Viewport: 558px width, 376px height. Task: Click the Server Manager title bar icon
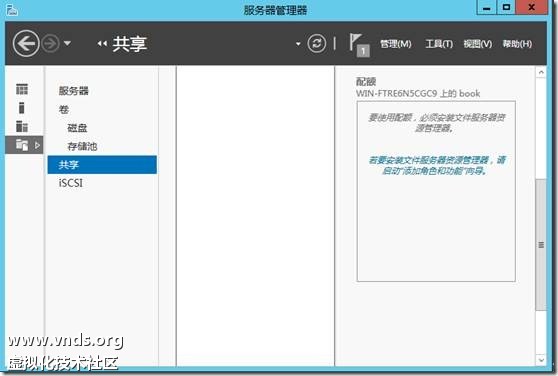click(12, 10)
